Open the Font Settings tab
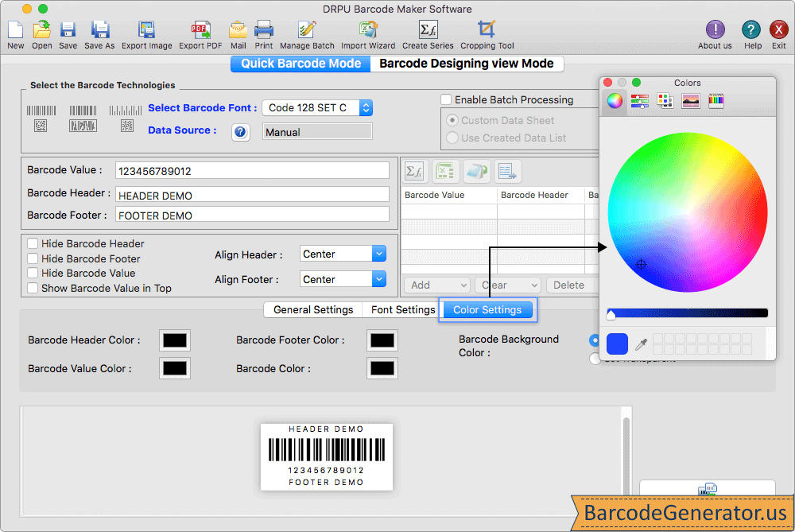This screenshot has width=795, height=532. point(403,310)
